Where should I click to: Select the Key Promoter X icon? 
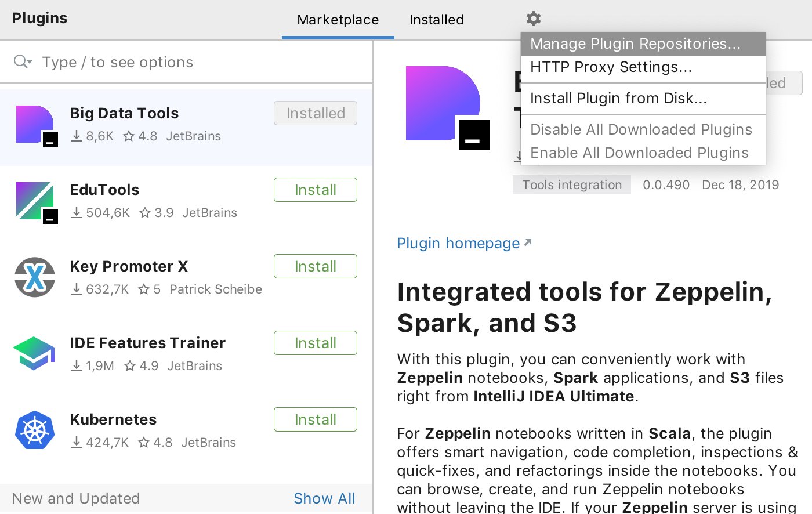[35, 277]
